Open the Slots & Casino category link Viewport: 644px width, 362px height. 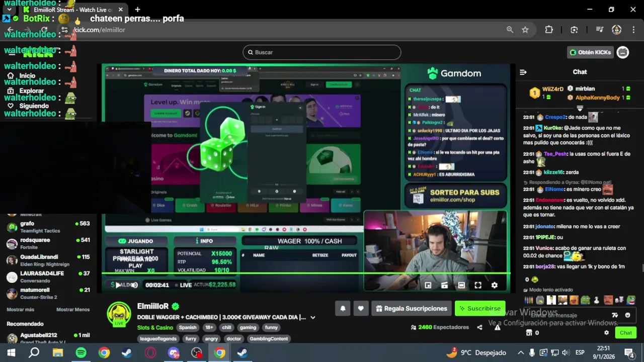[155, 327]
